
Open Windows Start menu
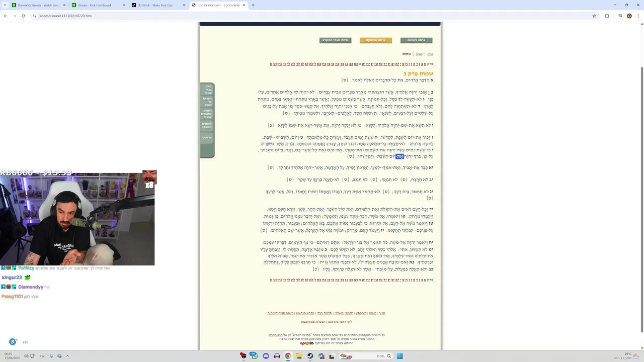(x=400, y=356)
